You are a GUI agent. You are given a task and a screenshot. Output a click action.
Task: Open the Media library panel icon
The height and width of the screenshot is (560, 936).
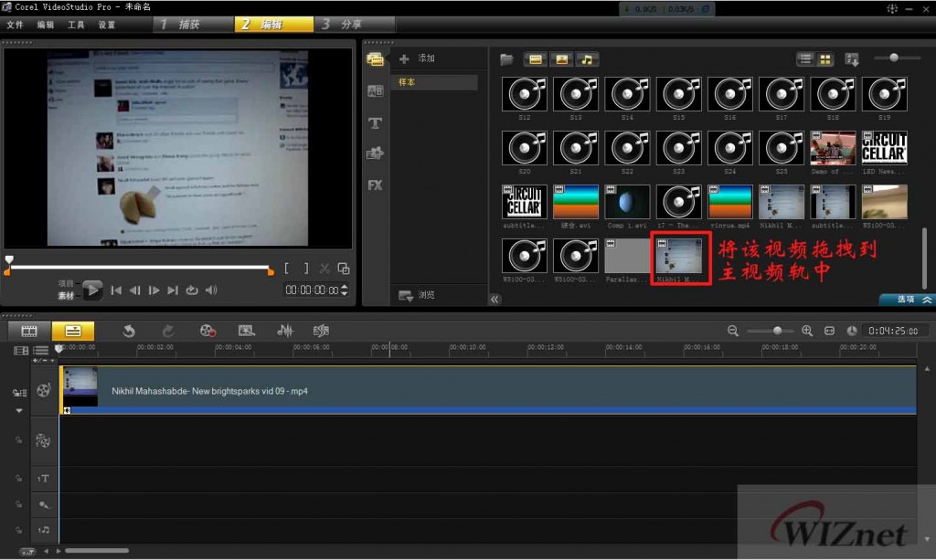click(x=375, y=59)
